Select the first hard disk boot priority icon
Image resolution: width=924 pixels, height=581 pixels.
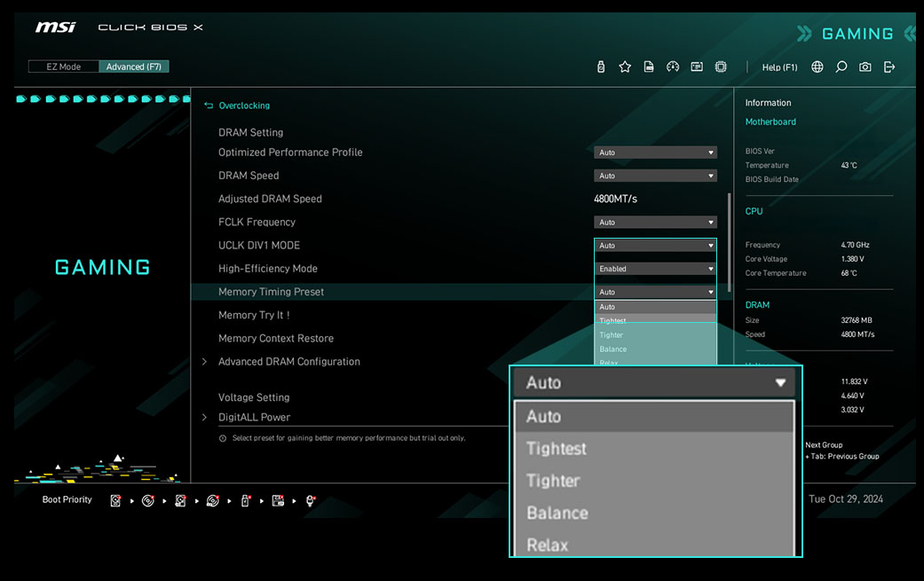pos(115,500)
